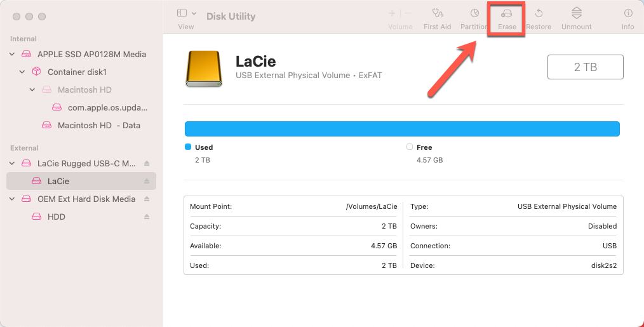Select the HDD volume

click(x=81, y=217)
